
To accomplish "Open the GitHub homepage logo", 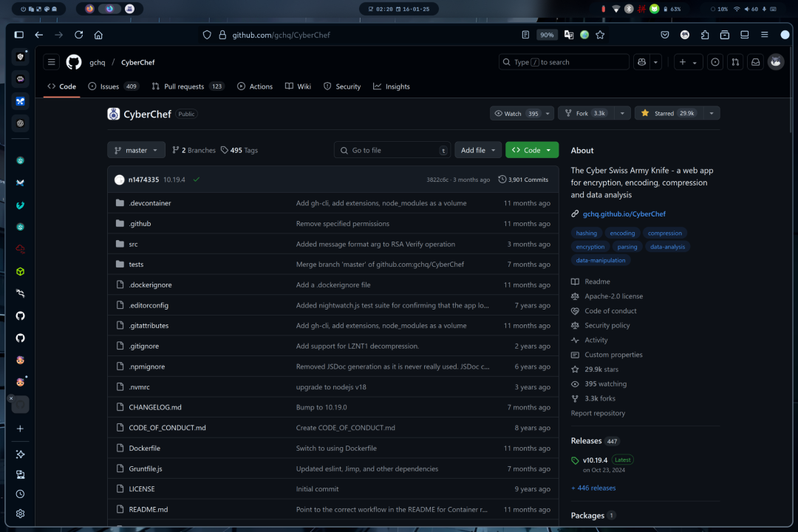I will pos(74,62).
